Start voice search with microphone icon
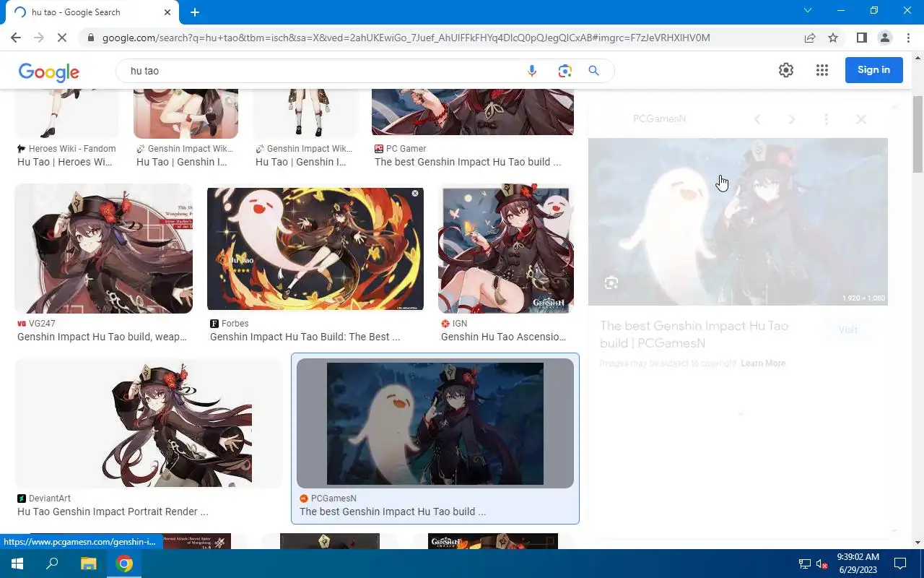 pyautogui.click(x=532, y=71)
